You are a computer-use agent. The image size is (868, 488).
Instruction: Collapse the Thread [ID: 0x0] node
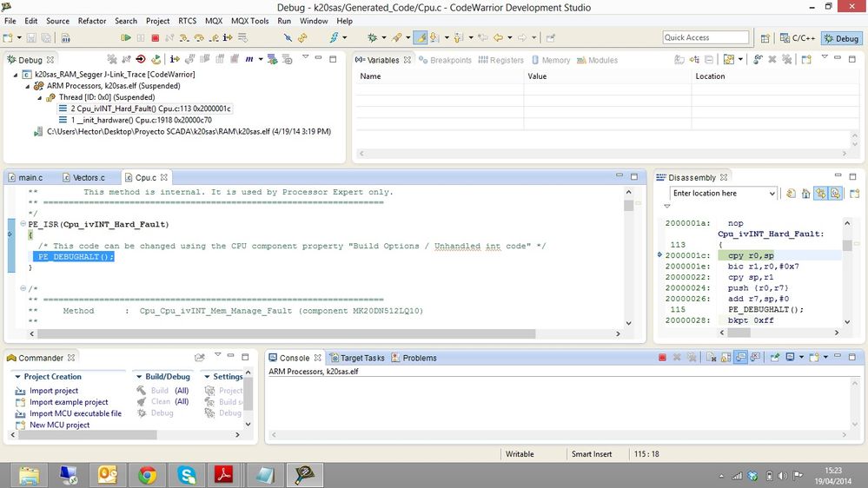pos(39,97)
